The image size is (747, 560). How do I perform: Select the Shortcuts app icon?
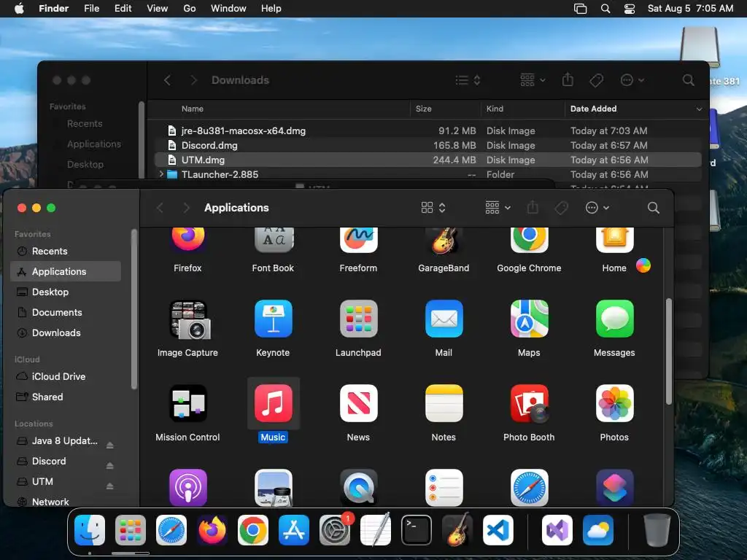[x=614, y=488]
